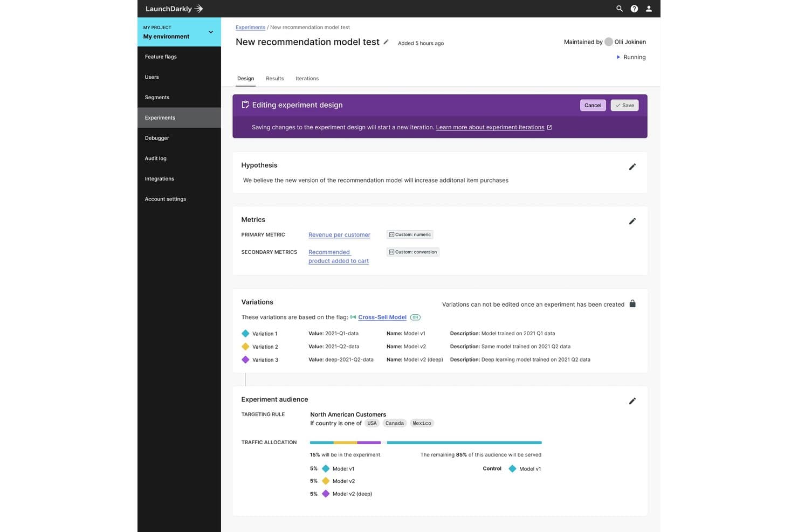This screenshot has height=532, width=798.
Task: Click the Cancel button
Action: point(593,105)
